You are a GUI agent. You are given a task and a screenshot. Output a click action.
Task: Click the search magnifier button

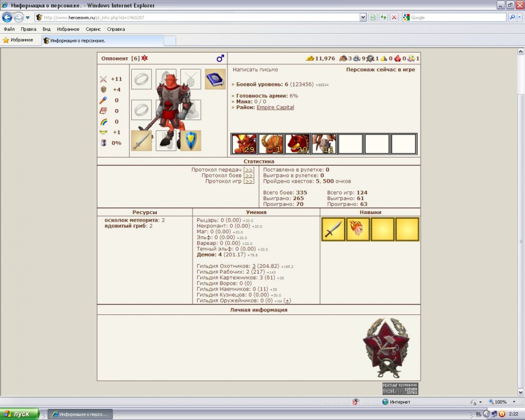(x=512, y=17)
